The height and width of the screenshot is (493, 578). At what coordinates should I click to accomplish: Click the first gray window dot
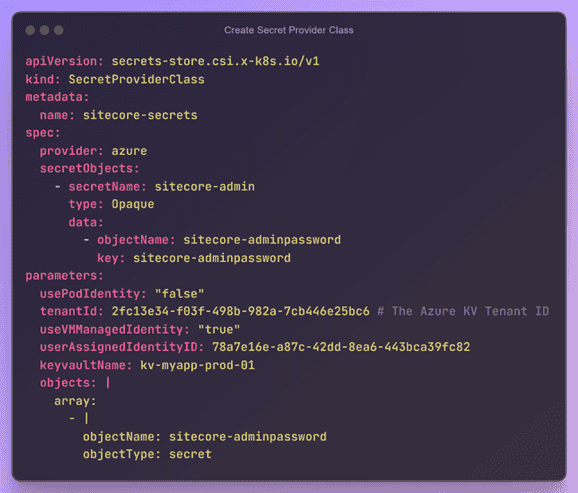[30, 30]
